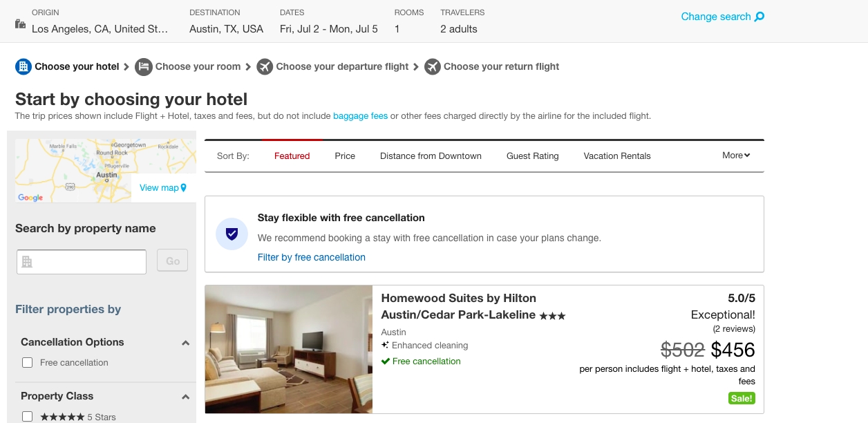Image resolution: width=868 pixels, height=423 pixels.
Task: Enable the Free cancellation checkbox
Action: (x=28, y=362)
